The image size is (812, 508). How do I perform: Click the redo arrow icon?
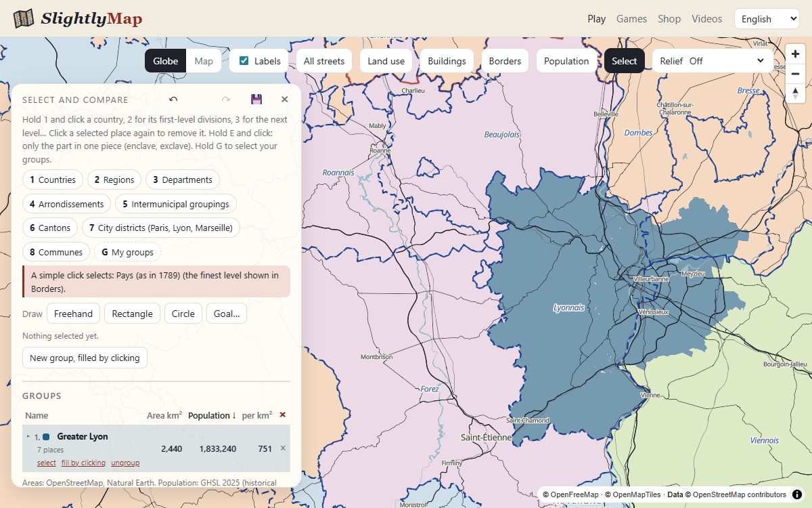226,100
